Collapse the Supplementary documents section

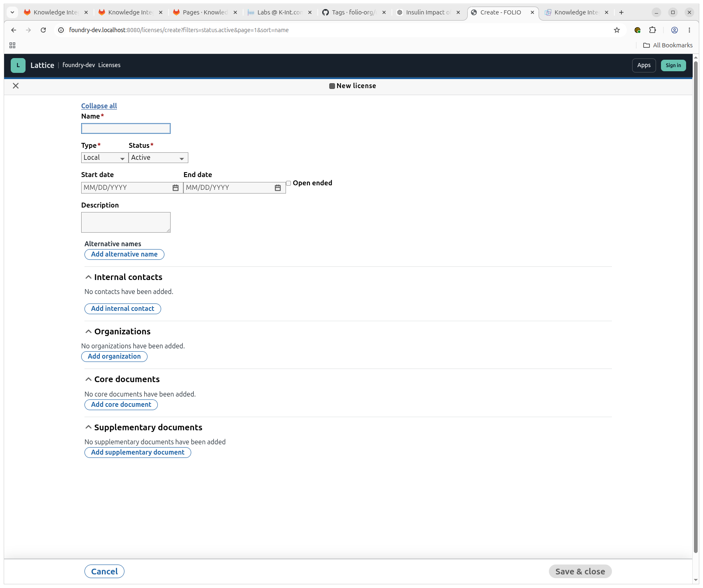88,427
